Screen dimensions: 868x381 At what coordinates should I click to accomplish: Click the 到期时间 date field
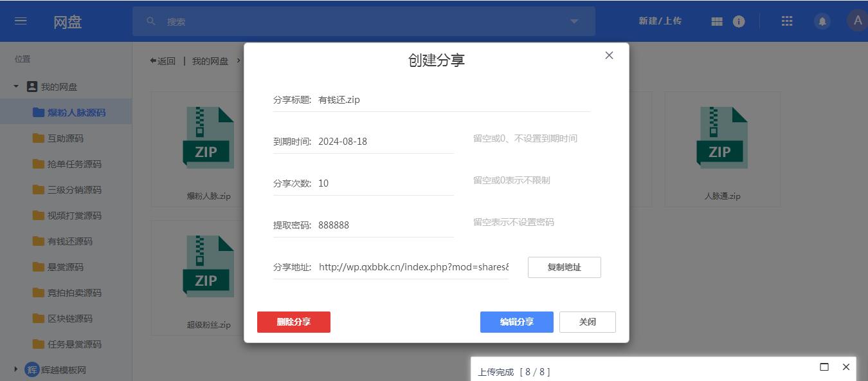pos(384,142)
